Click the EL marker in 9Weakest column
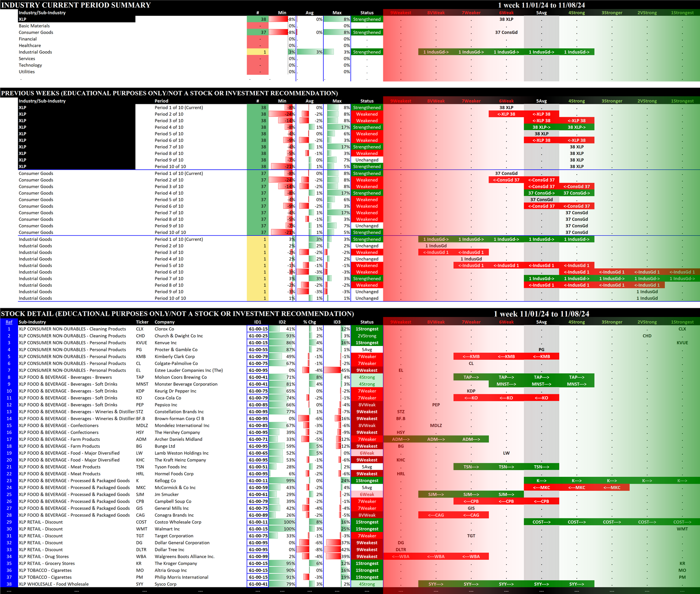The image size is (700, 594). 401,370
